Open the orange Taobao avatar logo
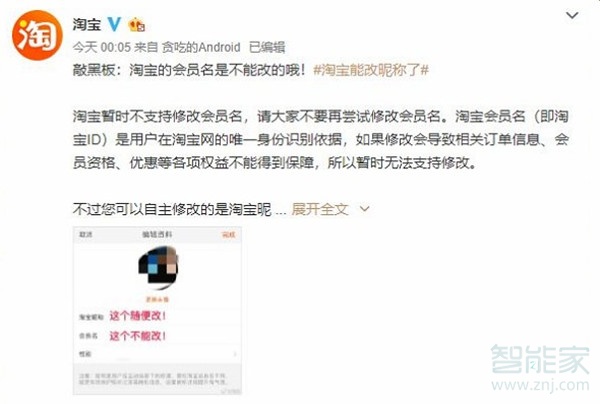600x404 pixels. pos(37,35)
